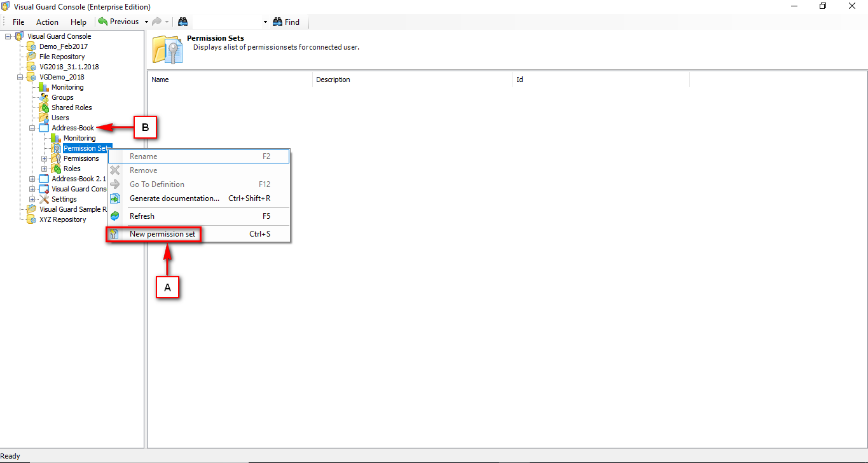
Task: Open the Previous history dropdown arrow
Action: tap(146, 22)
